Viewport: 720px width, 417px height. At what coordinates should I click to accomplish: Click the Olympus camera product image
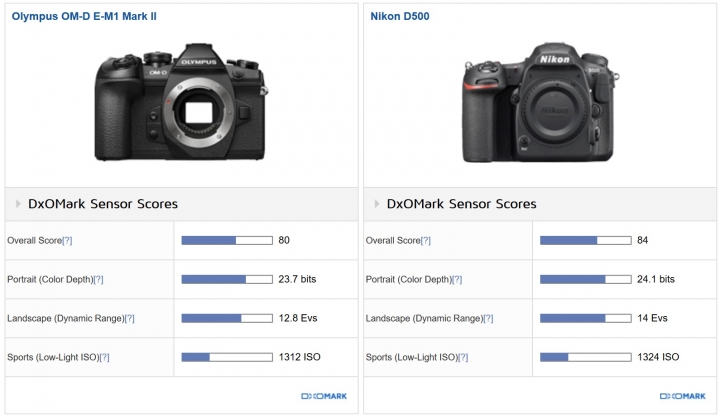181,102
